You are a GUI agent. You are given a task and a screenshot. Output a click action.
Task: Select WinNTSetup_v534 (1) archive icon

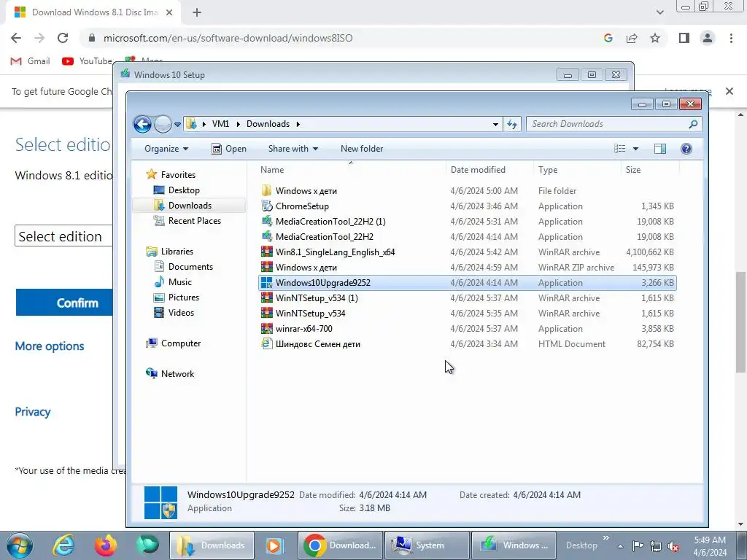267,298
